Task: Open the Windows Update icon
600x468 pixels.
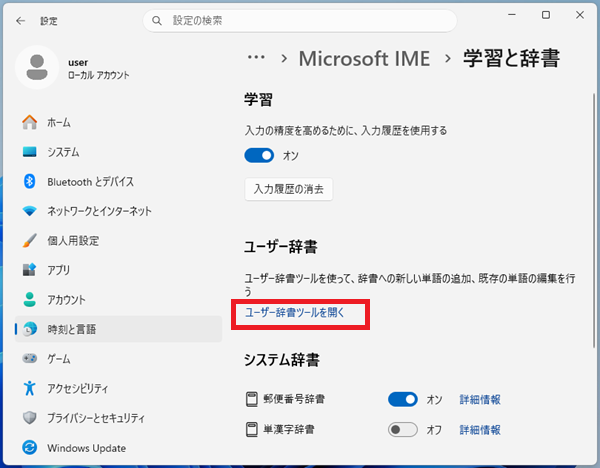Action: 29,447
